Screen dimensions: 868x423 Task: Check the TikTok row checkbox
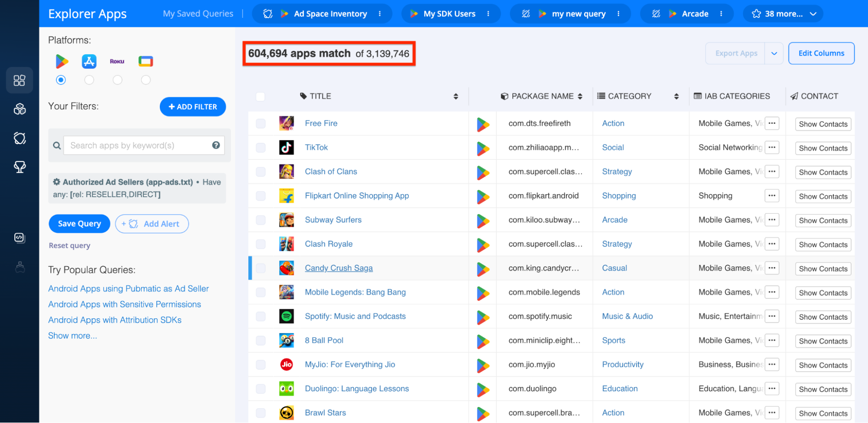(261, 148)
